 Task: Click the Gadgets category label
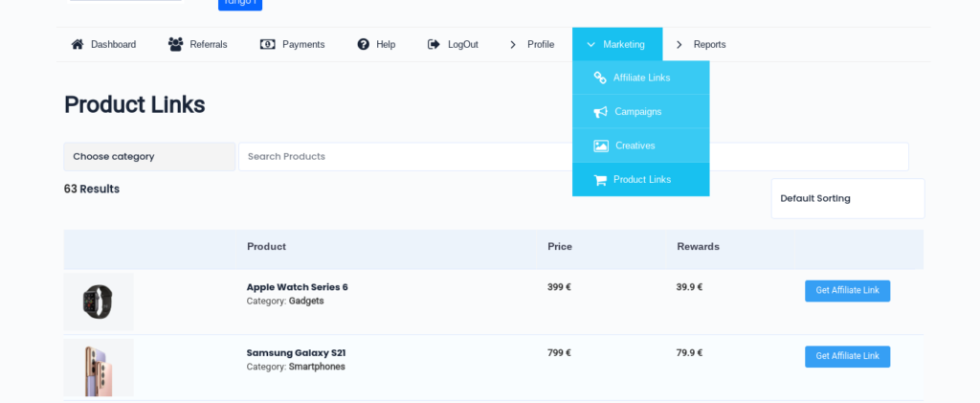(306, 302)
